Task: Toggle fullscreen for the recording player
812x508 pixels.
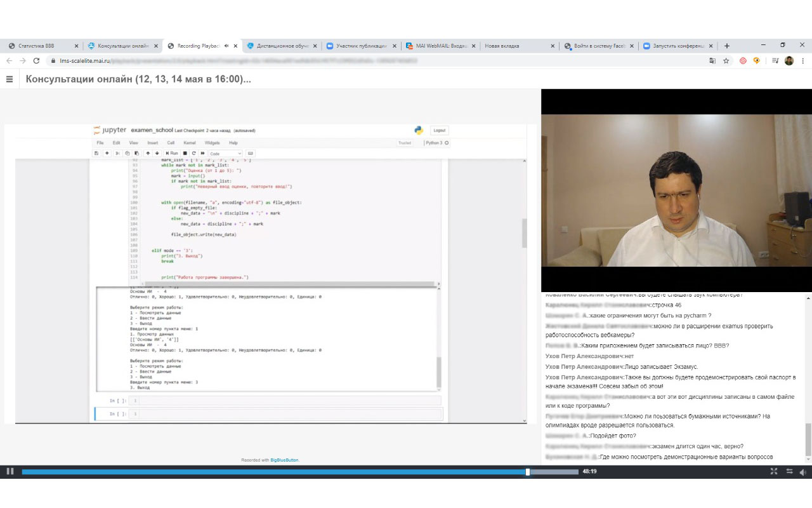Action: tap(773, 471)
